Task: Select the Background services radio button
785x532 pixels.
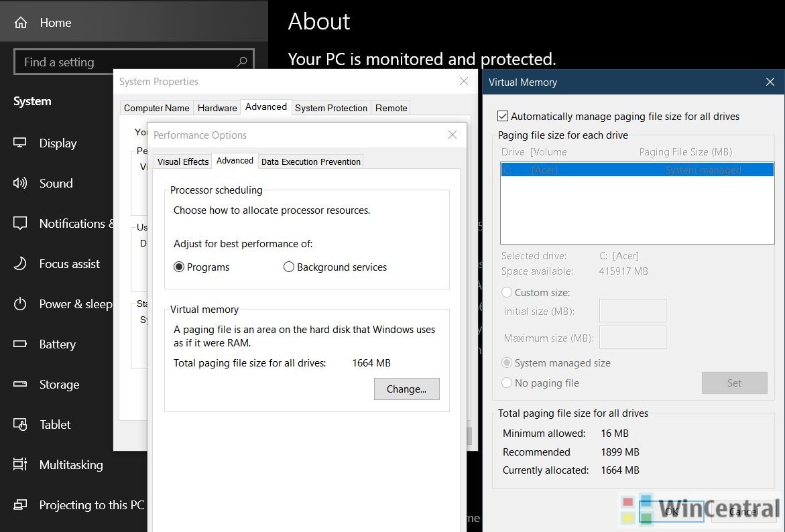Action: click(289, 267)
